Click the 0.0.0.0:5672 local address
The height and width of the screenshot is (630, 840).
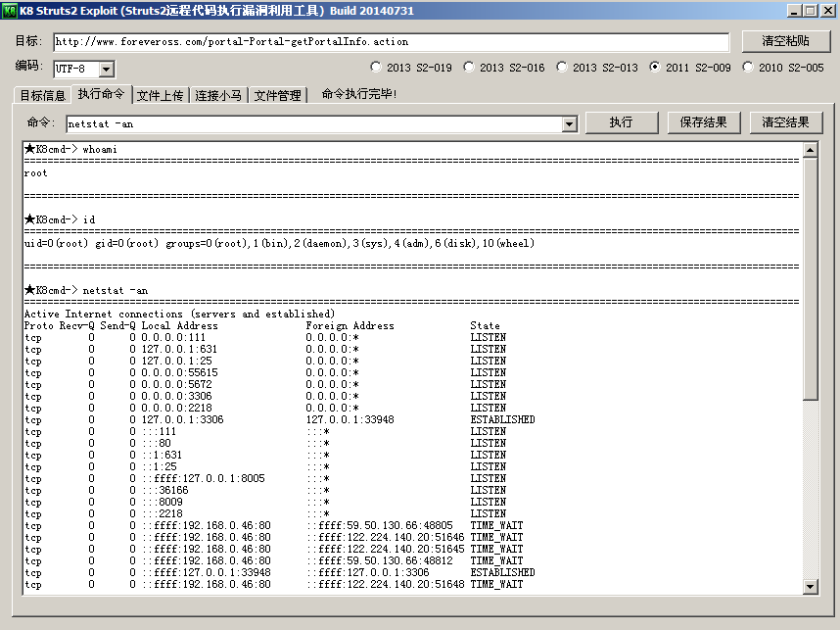[177, 384]
